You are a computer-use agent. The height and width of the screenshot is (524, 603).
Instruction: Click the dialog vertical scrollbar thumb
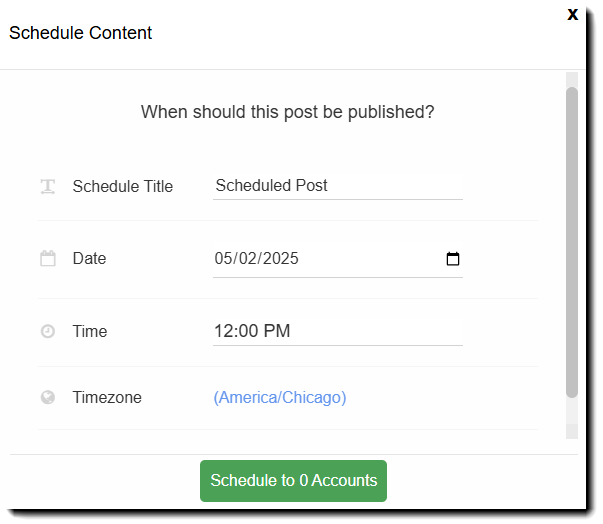click(572, 242)
